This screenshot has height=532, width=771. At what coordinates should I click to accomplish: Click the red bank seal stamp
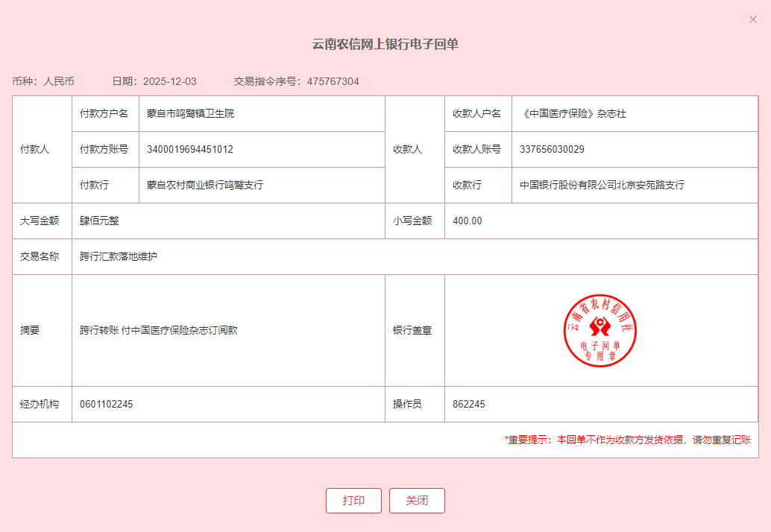pos(600,330)
